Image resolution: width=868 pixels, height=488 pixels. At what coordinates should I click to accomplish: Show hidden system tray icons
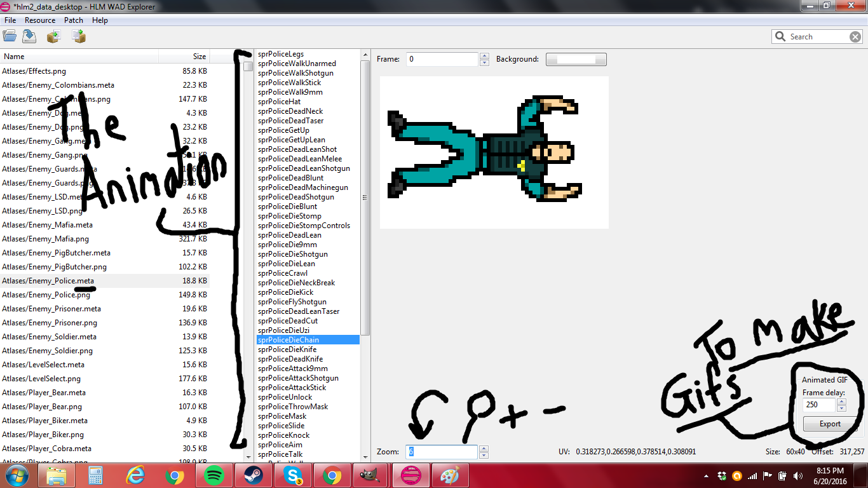click(707, 475)
